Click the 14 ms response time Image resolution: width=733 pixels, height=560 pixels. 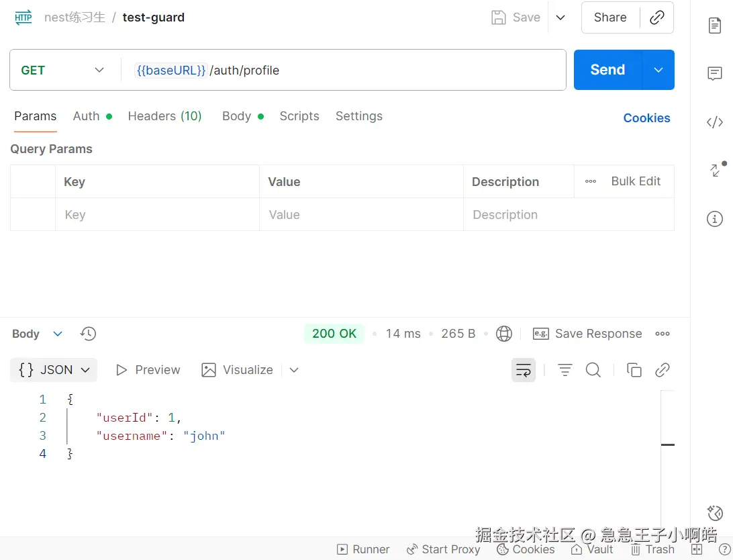403,334
